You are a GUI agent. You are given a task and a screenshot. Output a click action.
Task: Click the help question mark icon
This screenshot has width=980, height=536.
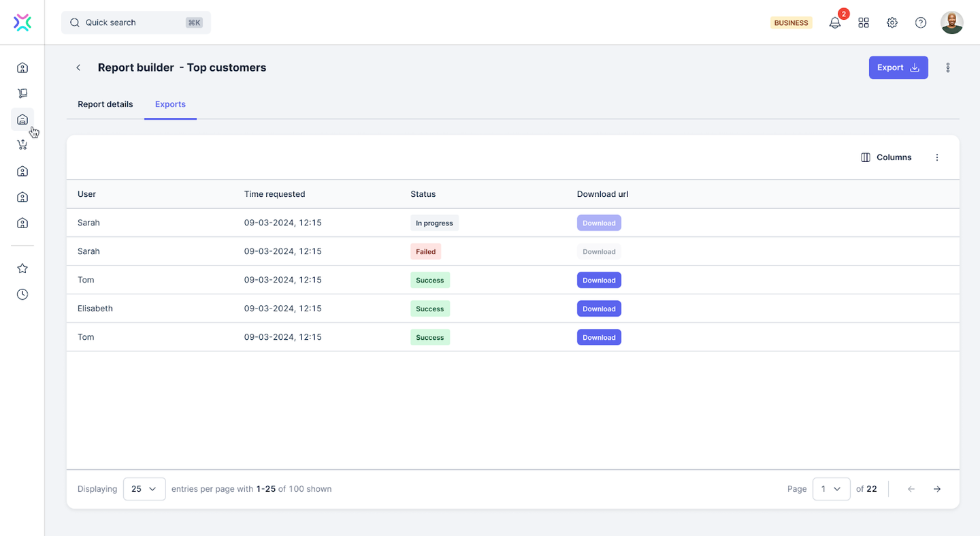tap(921, 22)
